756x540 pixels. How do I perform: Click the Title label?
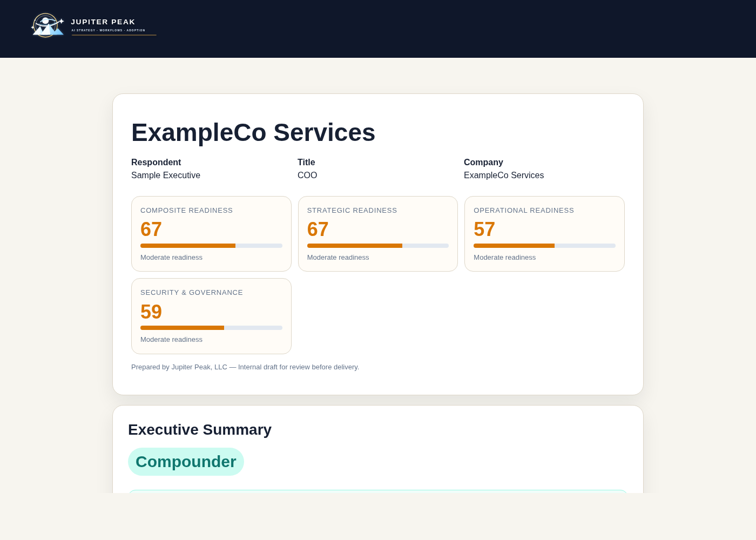coord(306,162)
